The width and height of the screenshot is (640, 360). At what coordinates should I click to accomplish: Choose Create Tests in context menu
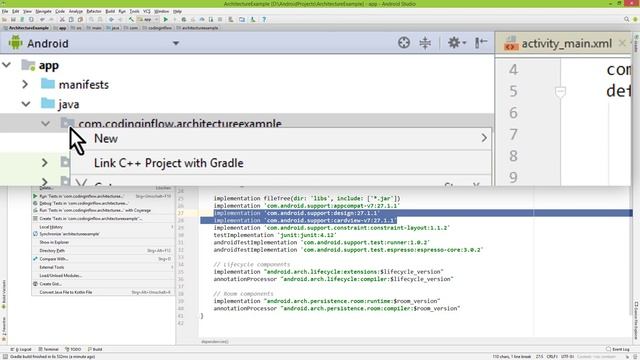pos(103,219)
